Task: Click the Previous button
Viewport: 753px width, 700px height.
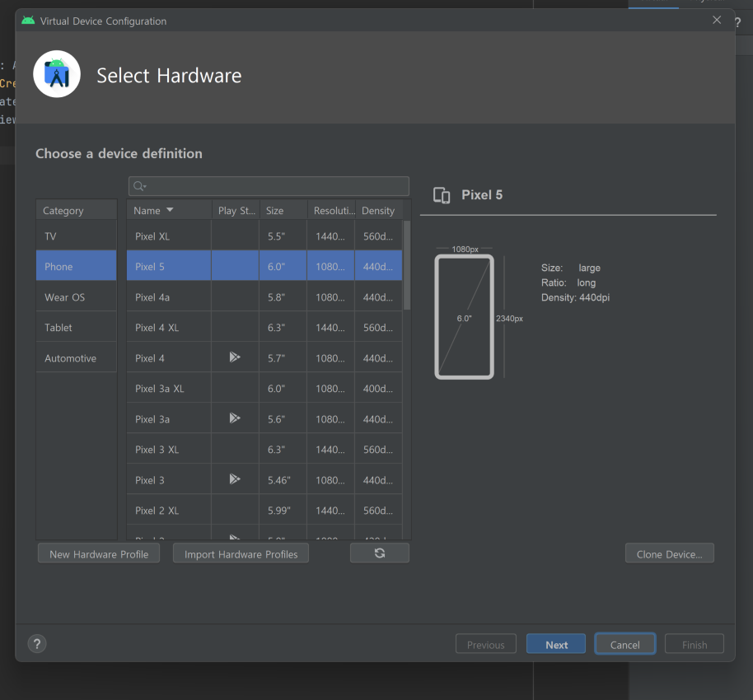Action: pyautogui.click(x=486, y=644)
